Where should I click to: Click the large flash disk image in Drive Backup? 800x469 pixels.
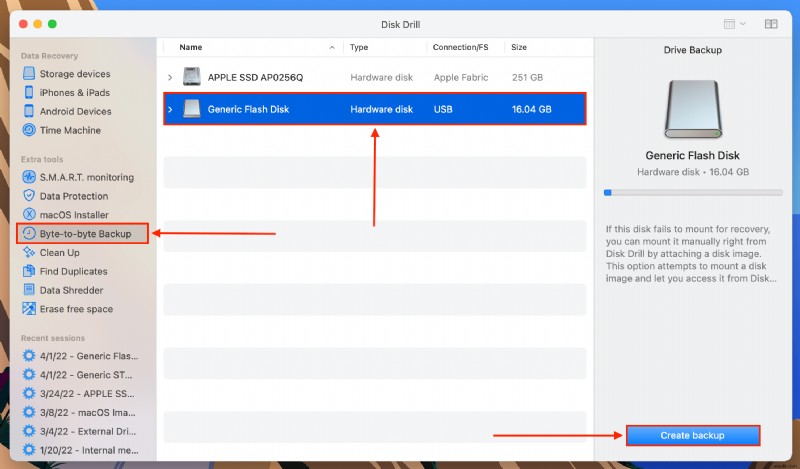[x=693, y=109]
